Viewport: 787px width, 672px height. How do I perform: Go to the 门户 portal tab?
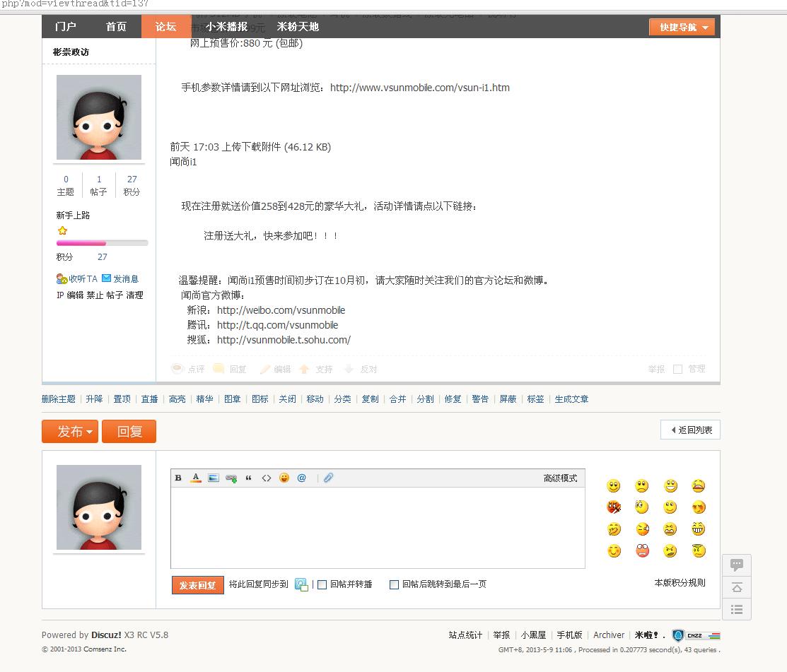(x=66, y=27)
